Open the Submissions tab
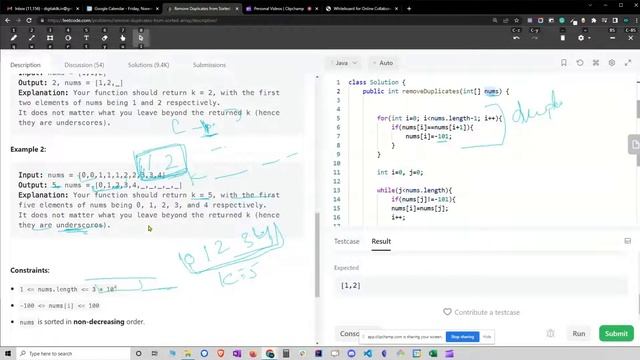The height and width of the screenshot is (360, 640). point(209,65)
